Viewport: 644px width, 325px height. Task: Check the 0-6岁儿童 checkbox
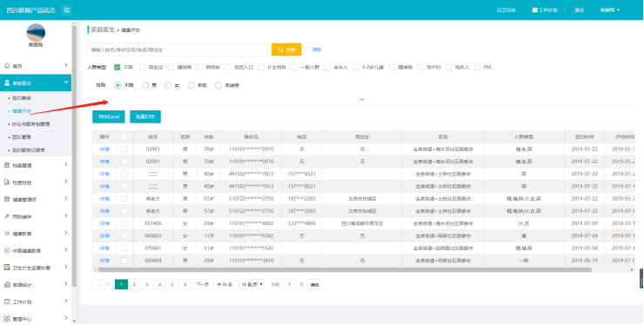[x=356, y=67]
